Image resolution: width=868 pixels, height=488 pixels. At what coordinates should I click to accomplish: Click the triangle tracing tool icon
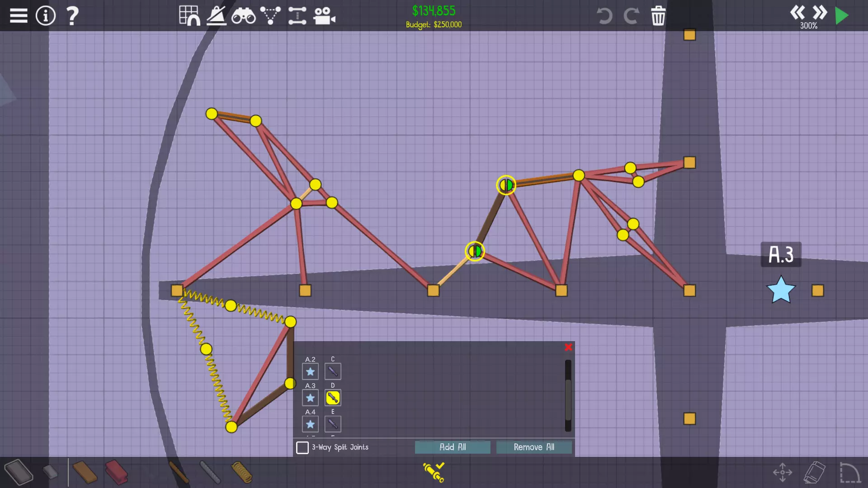click(270, 16)
